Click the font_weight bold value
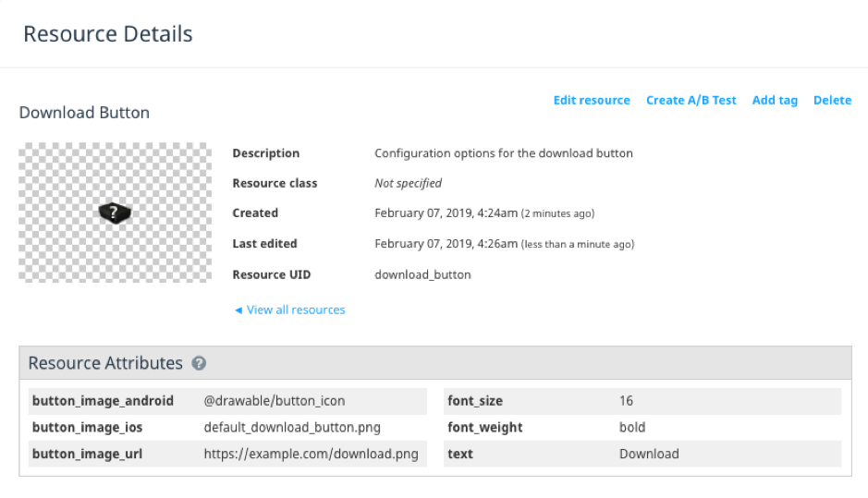Screen dimensions: 868x498 [632, 427]
